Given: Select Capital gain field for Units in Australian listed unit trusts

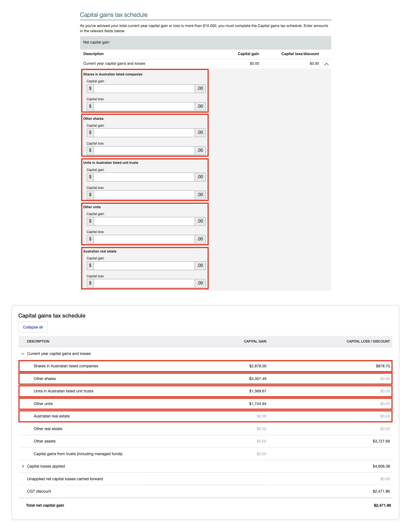Looking at the screenshot, I should [144, 177].
